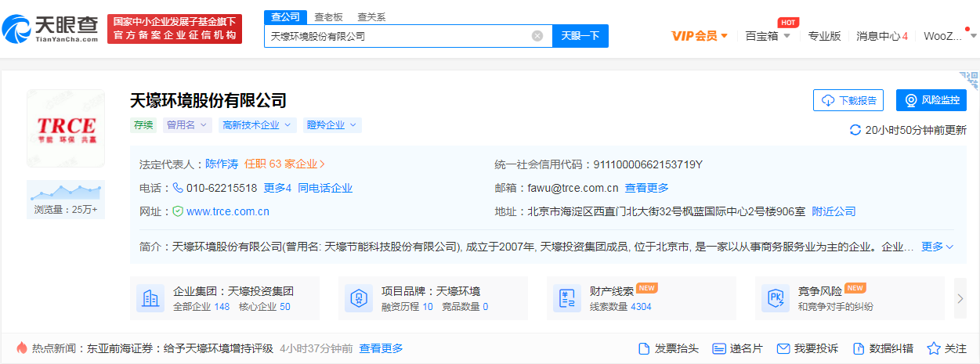
Task: Expand the 高新技术企业 dropdown tag
Action: click(257, 125)
